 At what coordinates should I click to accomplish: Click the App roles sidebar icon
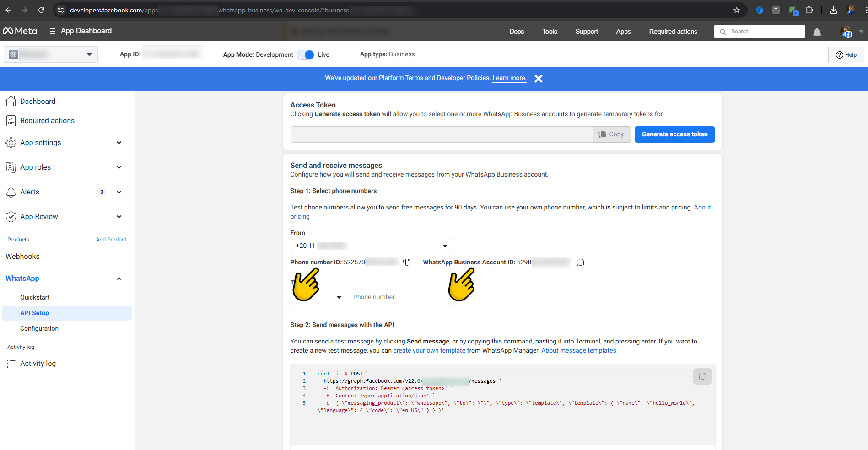(x=11, y=167)
